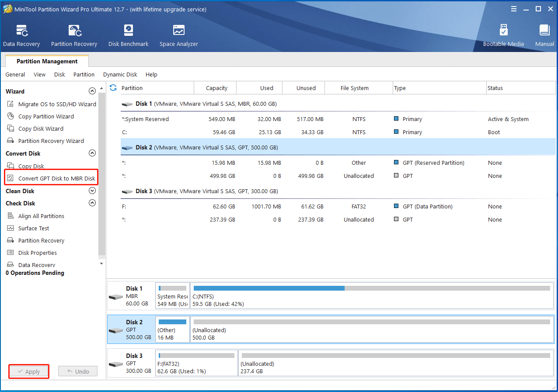Screen dimensions: 558x392
Task: Open the Help menu
Action: [x=151, y=74]
